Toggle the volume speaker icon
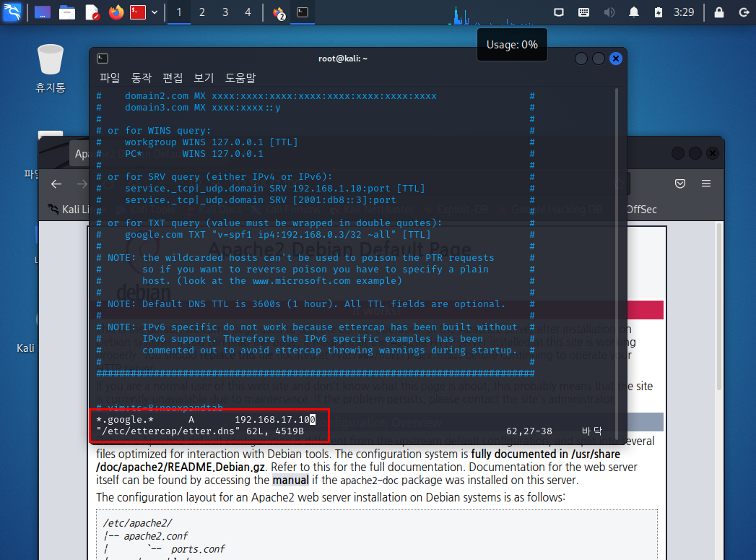 (609, 12)
